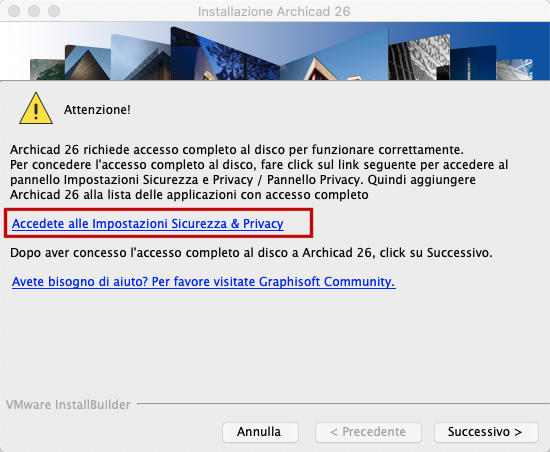
Task: Click the VMware InstallBuilder label
Action: [68, 405]
